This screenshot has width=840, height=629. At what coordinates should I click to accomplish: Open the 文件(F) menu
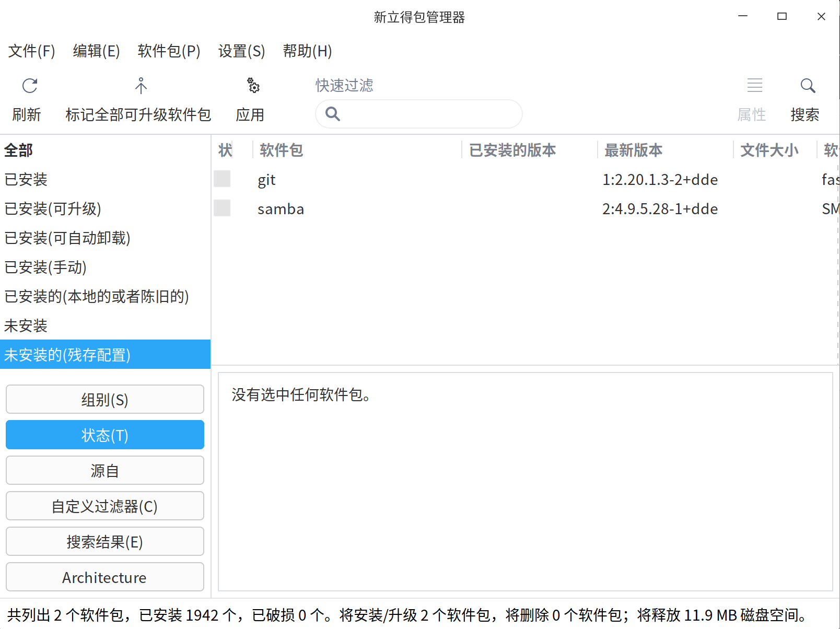pos(30,51)
